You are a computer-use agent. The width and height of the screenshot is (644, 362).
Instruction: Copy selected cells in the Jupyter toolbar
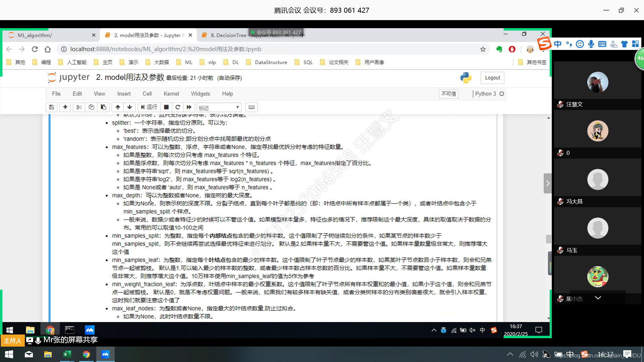[x=91, y=107]
